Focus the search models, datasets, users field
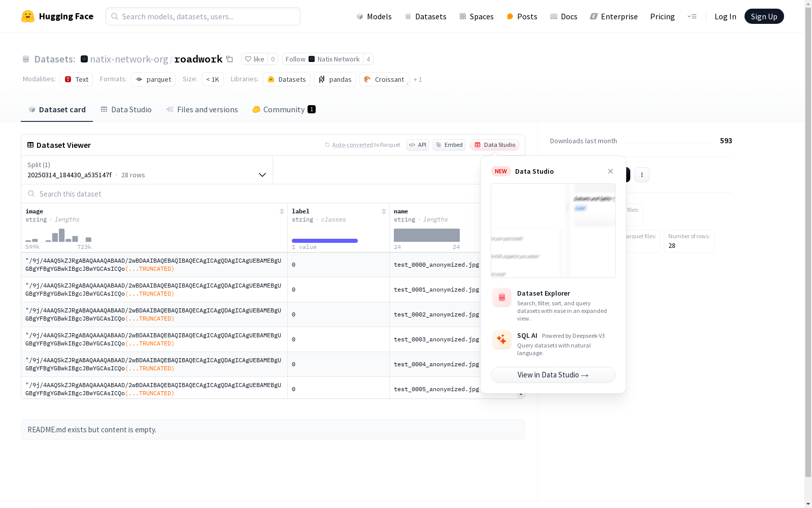Screen dimensions: 812x508 tap(203, 16)
